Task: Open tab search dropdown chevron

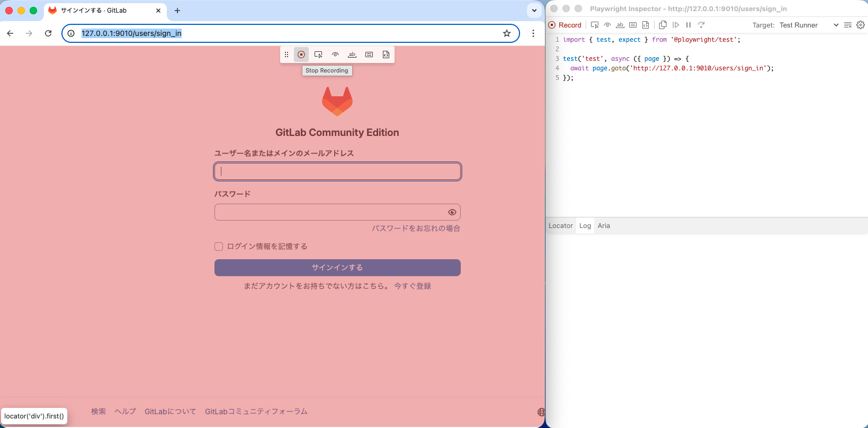Action: (x=534, y=11)
